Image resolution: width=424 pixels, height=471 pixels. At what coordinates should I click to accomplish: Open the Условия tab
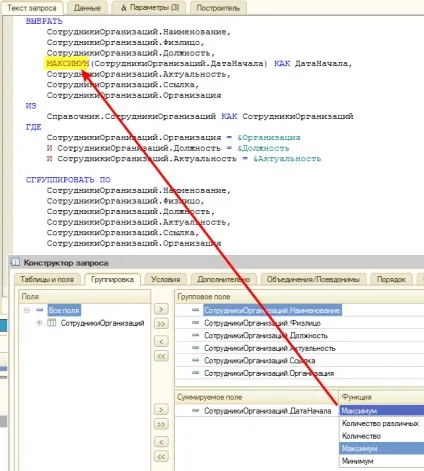[166, 279]
